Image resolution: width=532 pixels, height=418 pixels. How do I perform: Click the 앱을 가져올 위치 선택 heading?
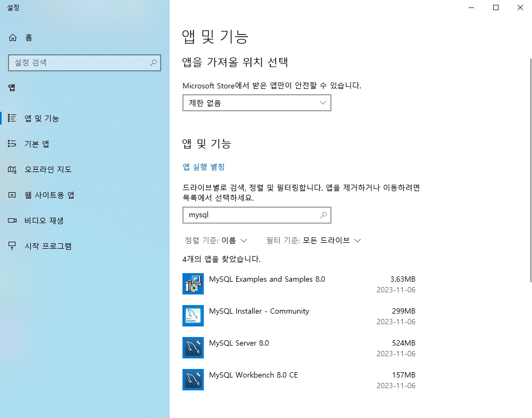coord(235,62)
